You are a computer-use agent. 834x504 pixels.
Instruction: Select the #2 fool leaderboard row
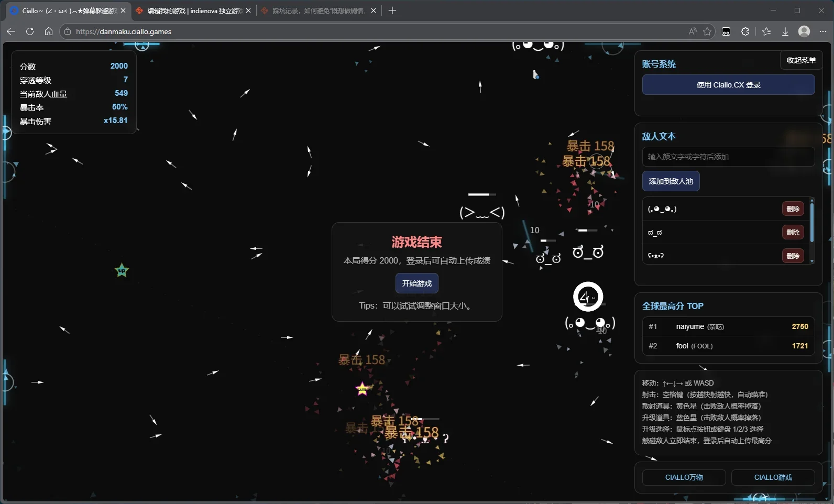pos(729,346)
